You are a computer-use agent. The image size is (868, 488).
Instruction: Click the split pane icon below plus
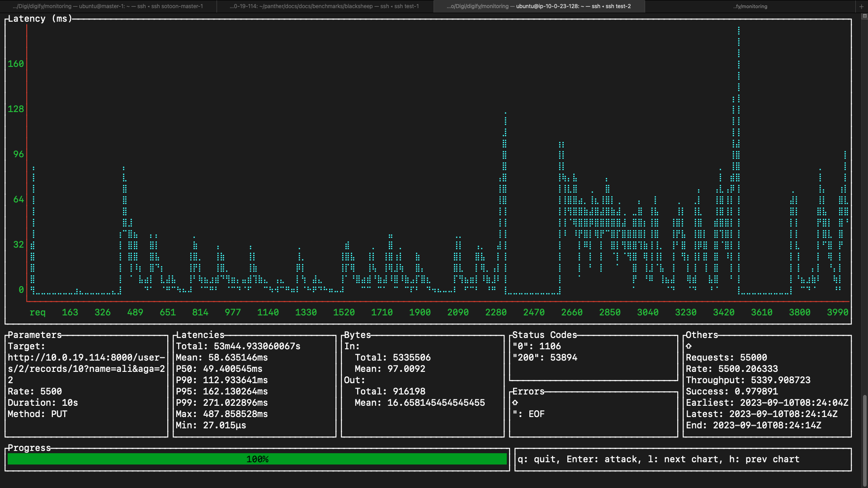[864, 16]
